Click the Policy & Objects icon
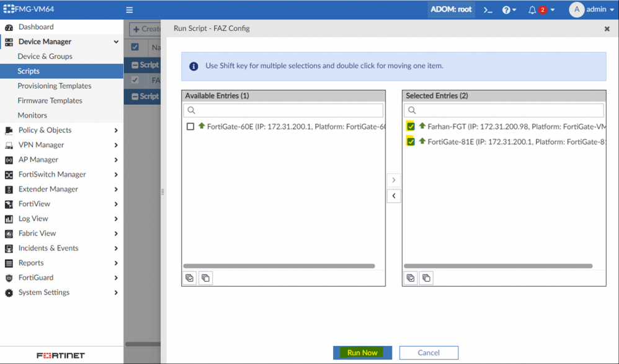The height and width of the screenshot is (364, 619). click(9, 131)
